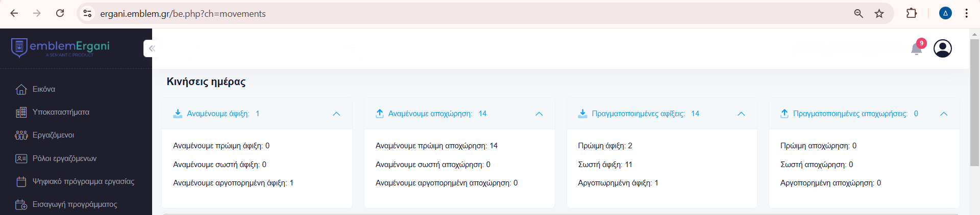This screenshot has height=215, width=980.
Task: Open the user profile account icon
Action: [x=942, y=48]
